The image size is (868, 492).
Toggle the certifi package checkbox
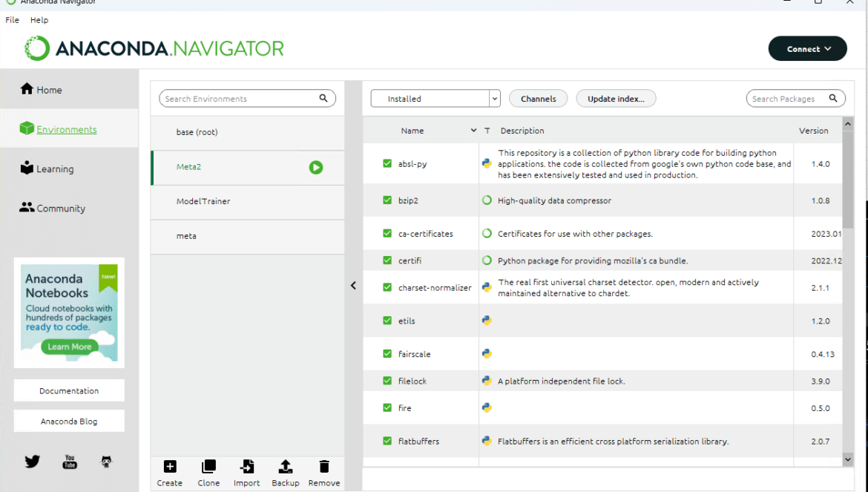point(387,260)
